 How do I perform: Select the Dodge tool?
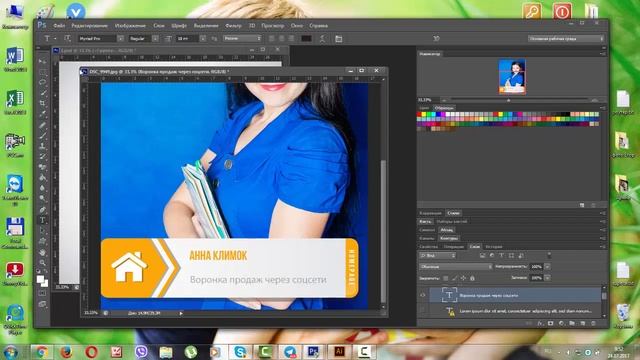coord(42,199)
